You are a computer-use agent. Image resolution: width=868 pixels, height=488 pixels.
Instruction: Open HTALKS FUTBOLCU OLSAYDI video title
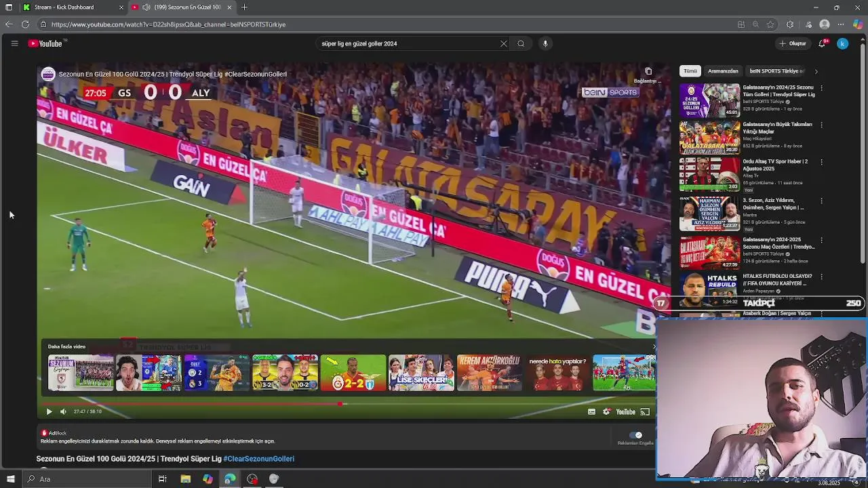click(x=777, y=280)
